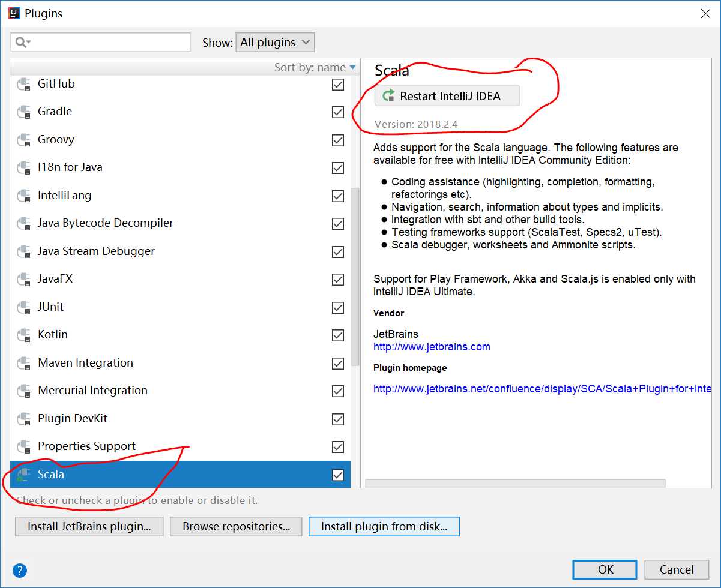
Task: Click the IntelliJ logo in the title bar
Action: click(14, 13)
